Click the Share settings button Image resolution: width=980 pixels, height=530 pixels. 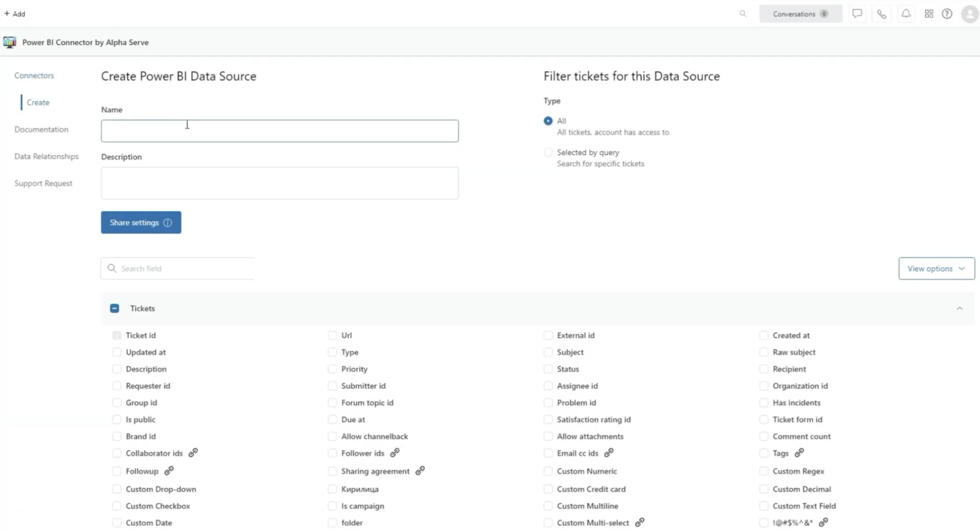(141, 222)
